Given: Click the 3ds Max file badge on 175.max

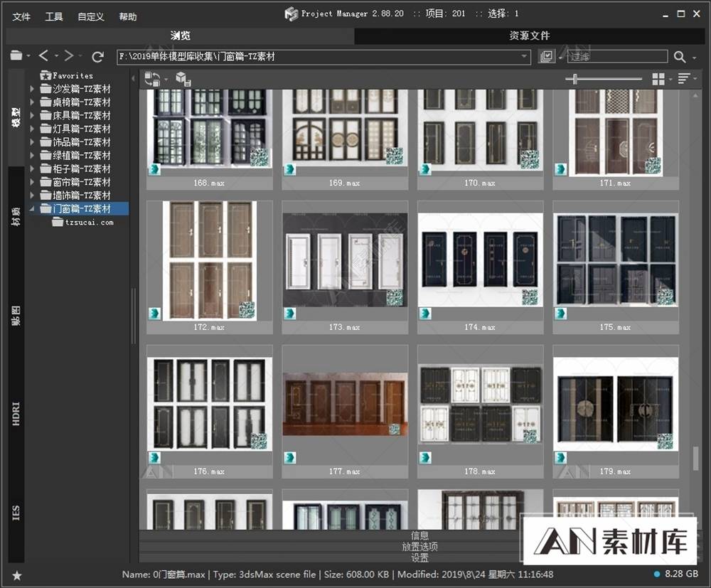Looking at the screenshot, I should (560, 314).
